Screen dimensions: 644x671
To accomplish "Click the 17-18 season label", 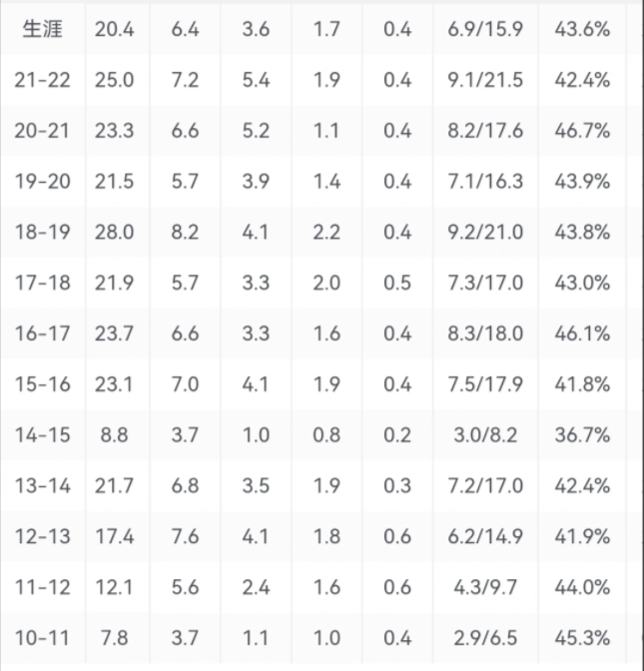I will (x=43, y=284).
